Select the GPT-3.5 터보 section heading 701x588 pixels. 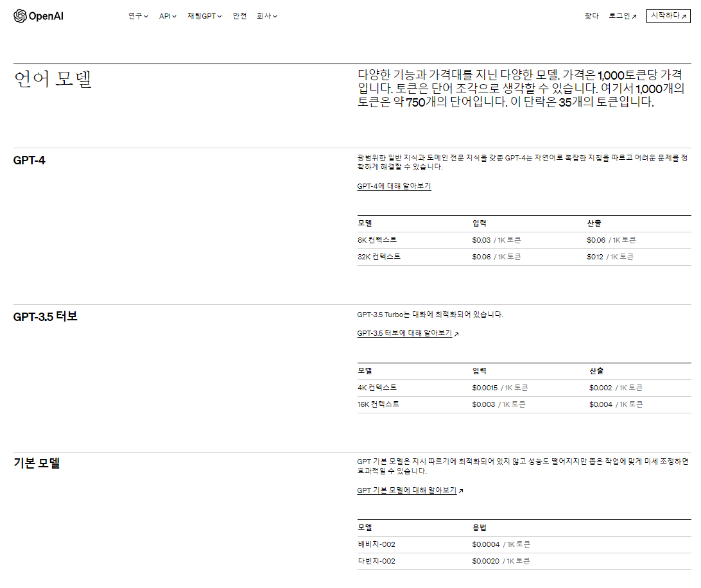45,316
